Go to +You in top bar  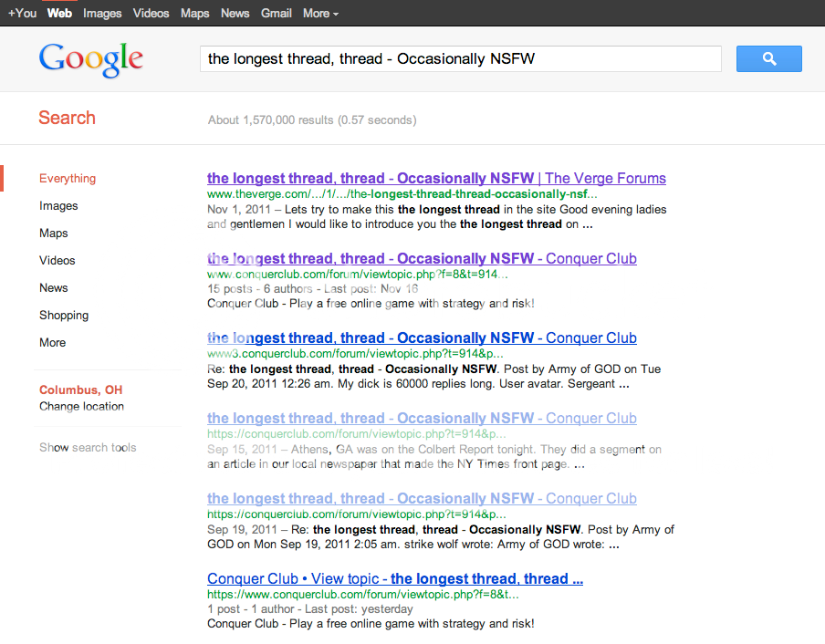click(x=22, y=13)
